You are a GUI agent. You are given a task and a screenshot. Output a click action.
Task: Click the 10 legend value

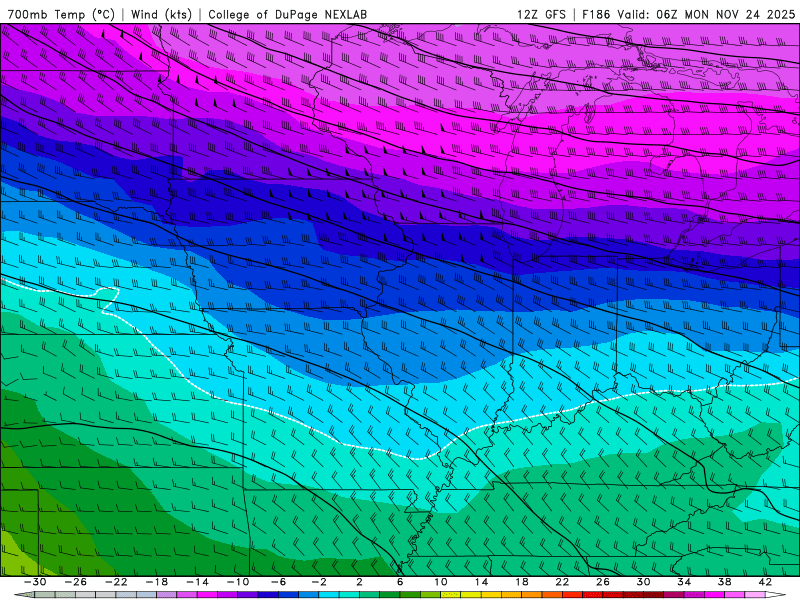[x=440, y=582]
